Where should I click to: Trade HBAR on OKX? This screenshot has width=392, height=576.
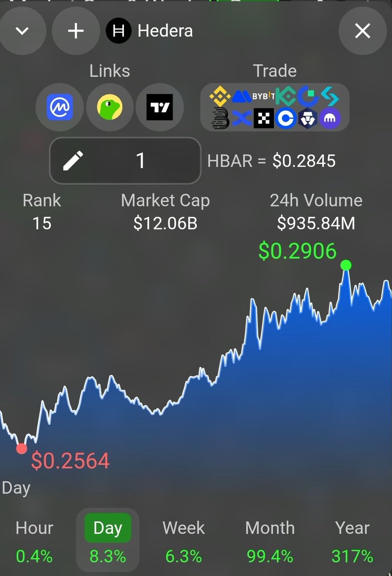point(263,118)
